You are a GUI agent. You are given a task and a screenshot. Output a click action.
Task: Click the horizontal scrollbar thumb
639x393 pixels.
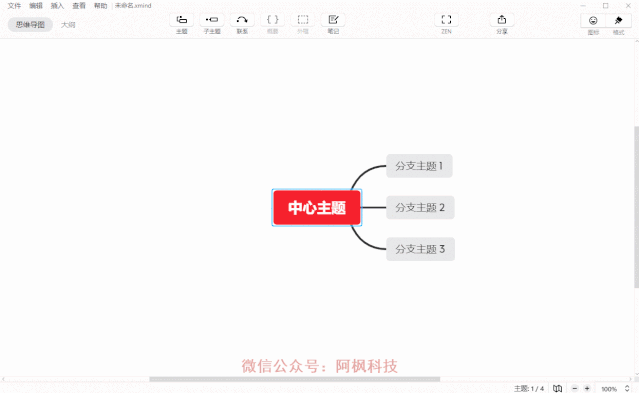[x=295, y=379]
